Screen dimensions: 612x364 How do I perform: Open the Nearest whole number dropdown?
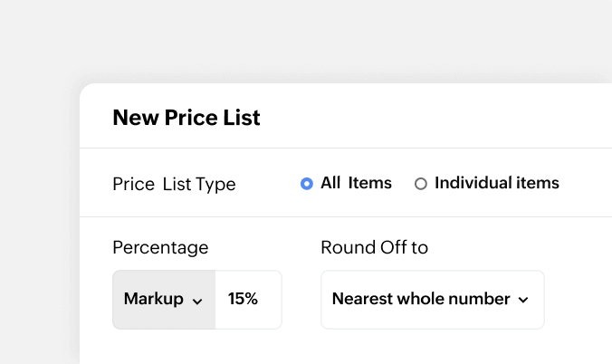click(432, 299)
